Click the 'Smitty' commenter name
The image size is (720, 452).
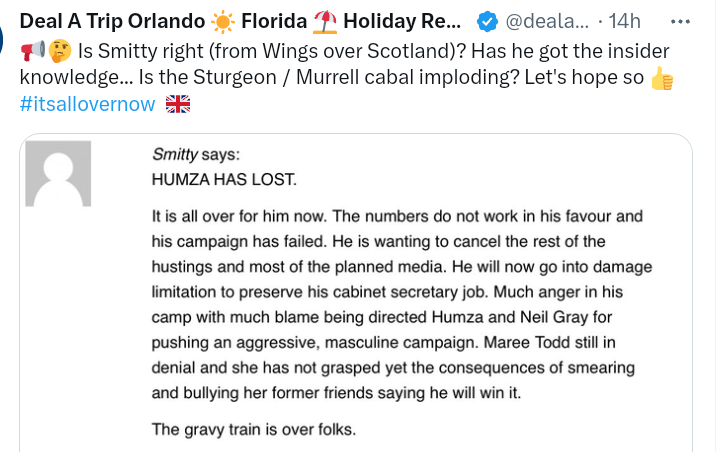point(176,154)
